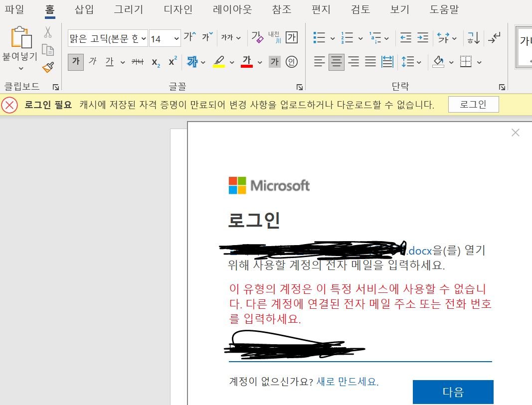
Task: Open the 검토 tab
Action: click(x=360, y=9)
